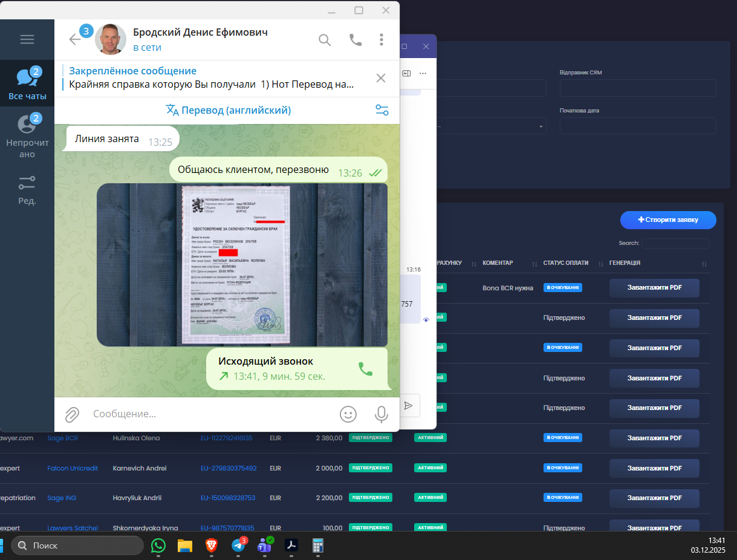Click Teams pop-in panel icon

coord(407,73)
